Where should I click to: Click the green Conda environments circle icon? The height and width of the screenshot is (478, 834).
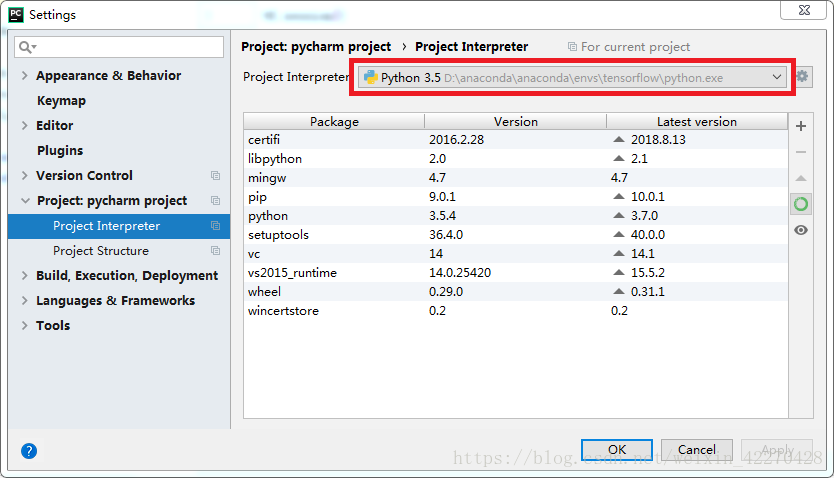click(801, 204)
